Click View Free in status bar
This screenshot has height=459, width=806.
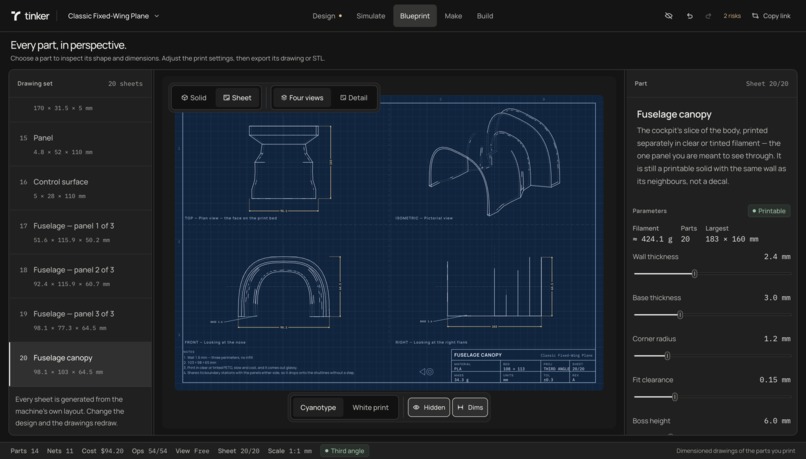click(192, 451)
